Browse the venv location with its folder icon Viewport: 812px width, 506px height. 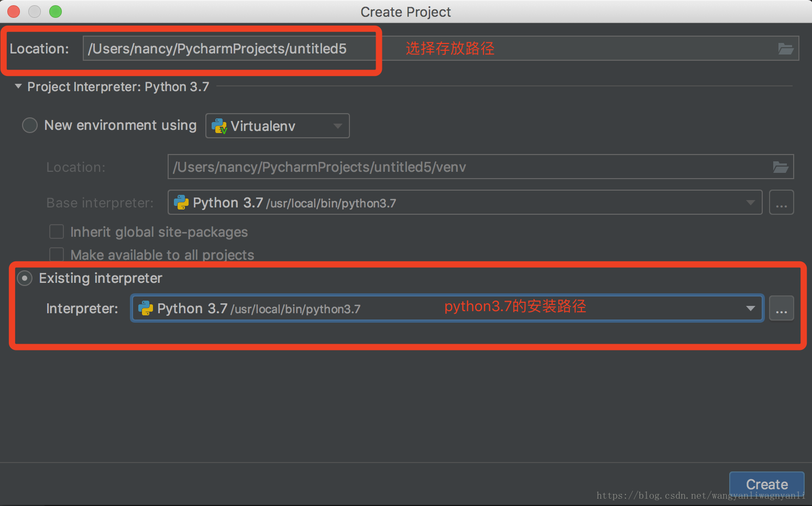[x=781, y=167]
